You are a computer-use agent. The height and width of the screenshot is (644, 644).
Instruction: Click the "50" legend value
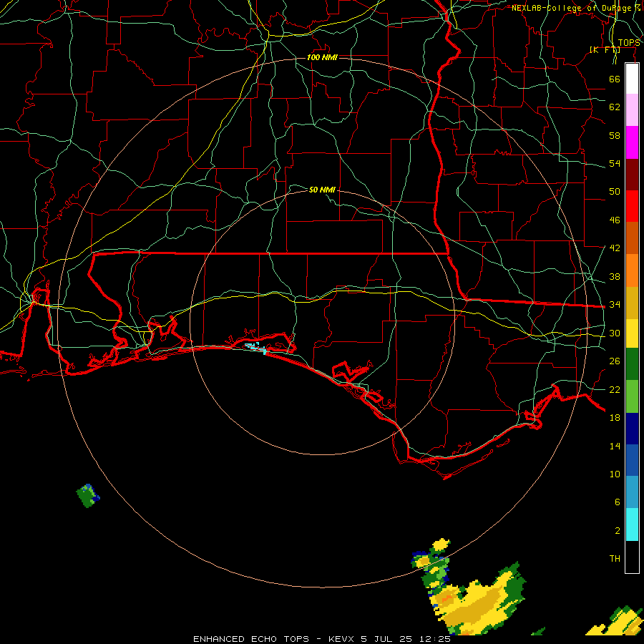(615, 192)
